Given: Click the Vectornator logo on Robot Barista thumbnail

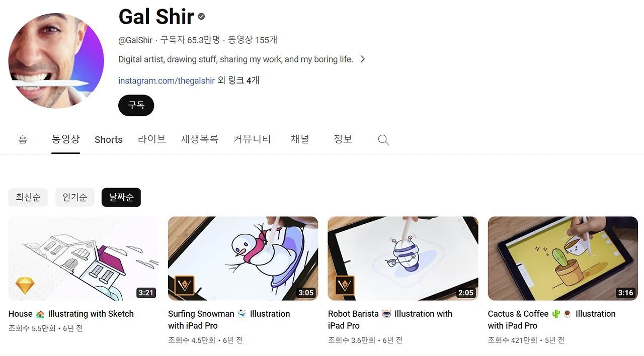Looking at the screenshot, I should click(345, 286).
